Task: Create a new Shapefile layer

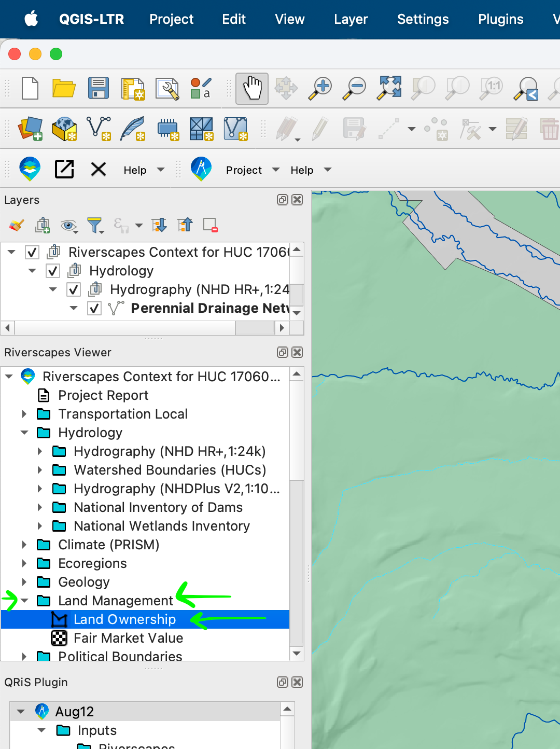Action: 99,129
